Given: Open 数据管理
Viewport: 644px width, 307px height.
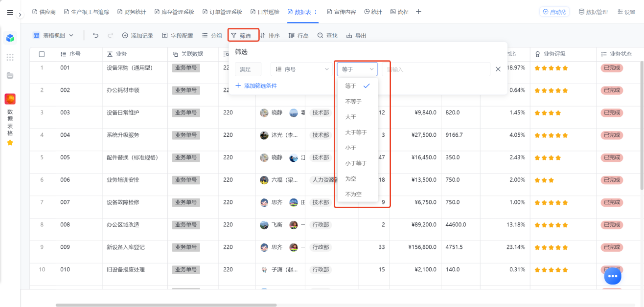Looking at the screenshot, I should (593, 12).
